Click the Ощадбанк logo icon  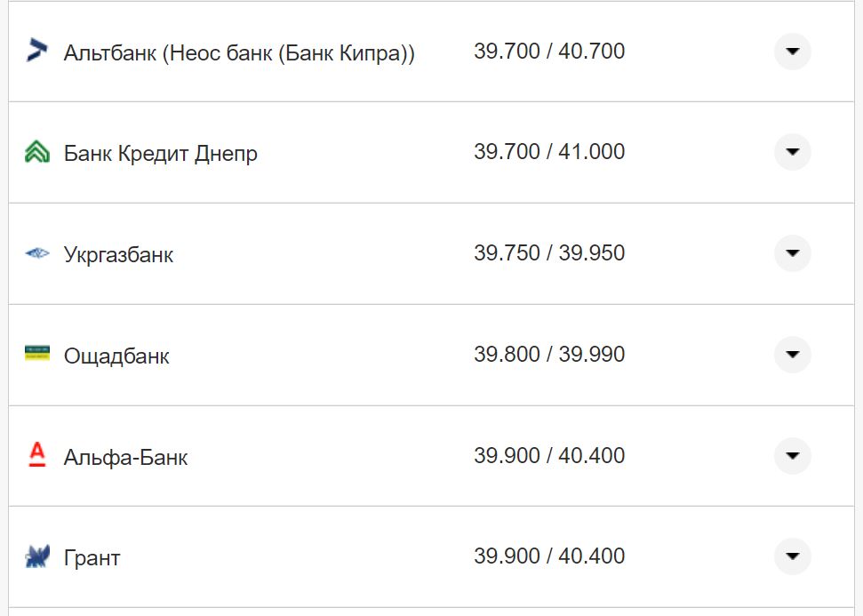[x=37, y=354]
